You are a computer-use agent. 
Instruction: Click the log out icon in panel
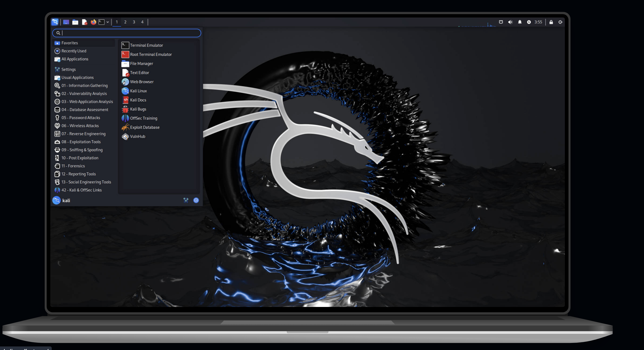click(561, 22)
